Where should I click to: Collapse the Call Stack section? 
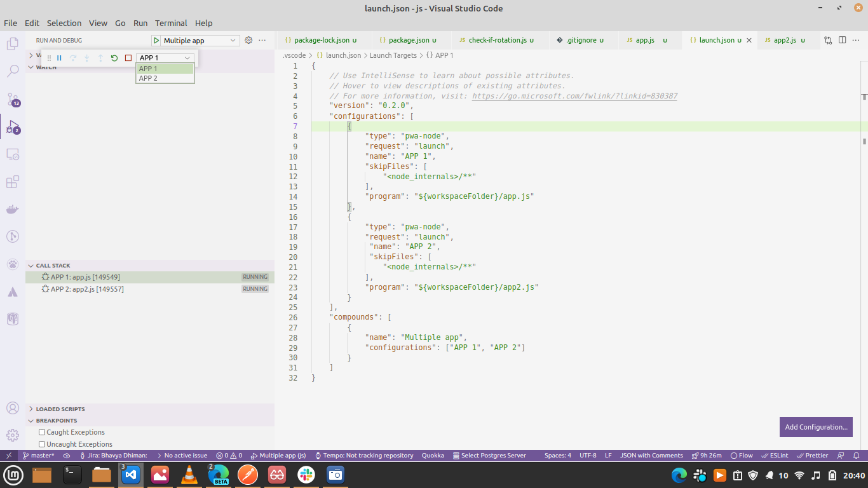[x=53, y=266]
